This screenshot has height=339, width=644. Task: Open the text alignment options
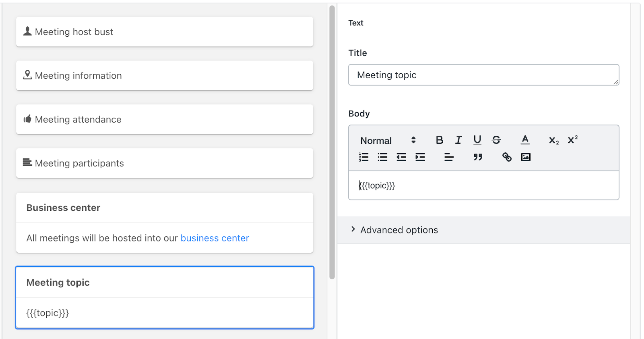click(449, 157)
